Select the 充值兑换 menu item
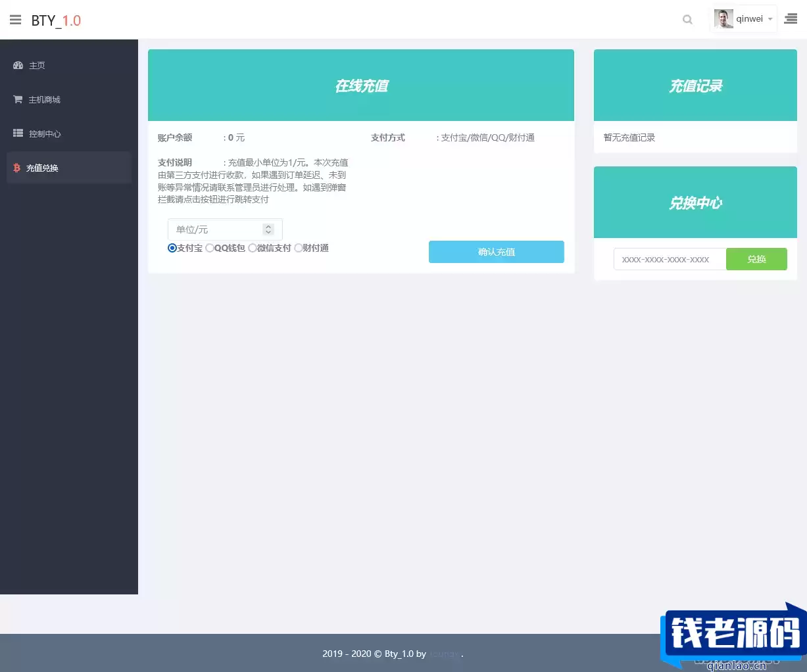Screen dimensions: 807x672 [x=69, y=168]
